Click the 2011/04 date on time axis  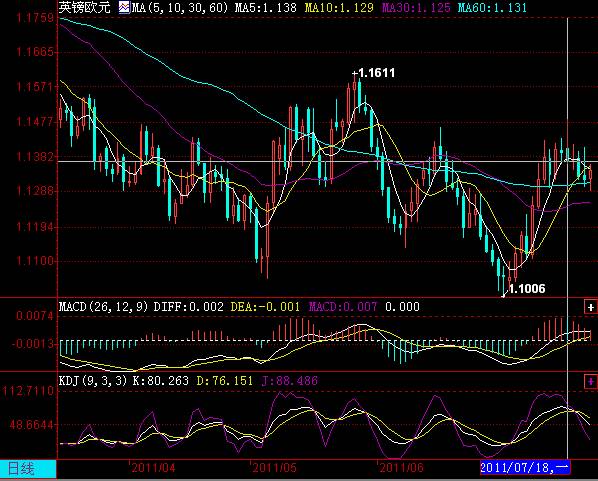coord(153,468)
